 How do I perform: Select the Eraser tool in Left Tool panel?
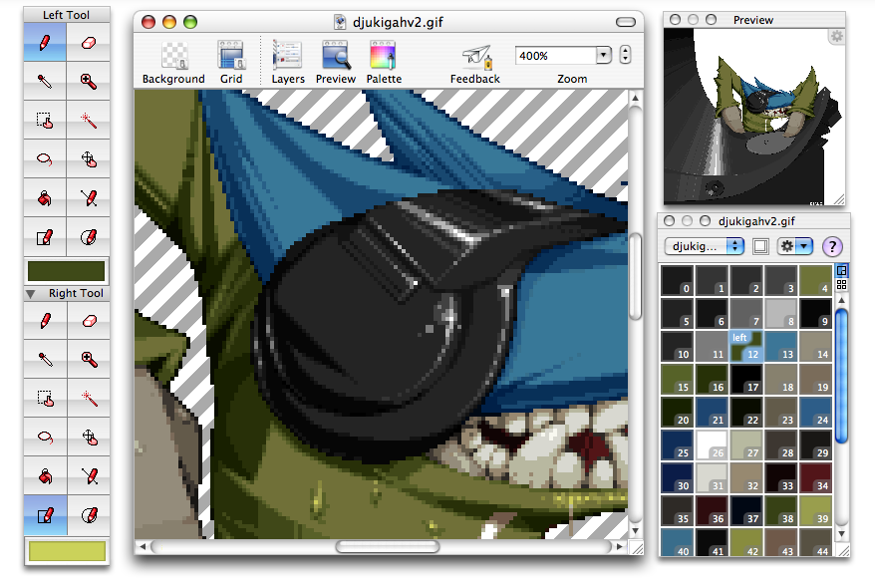[89, 44]
